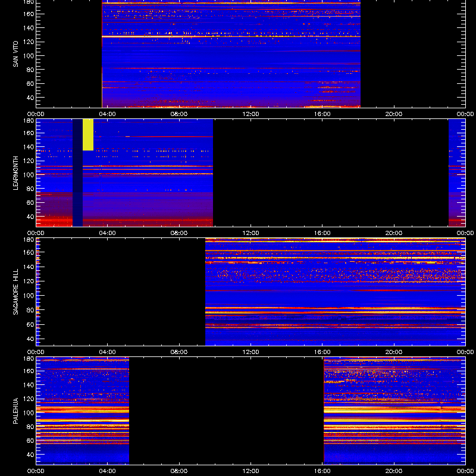
Task: Click the 16:00 time label under Sagamore Hill plot
Action: coord(322,352)
